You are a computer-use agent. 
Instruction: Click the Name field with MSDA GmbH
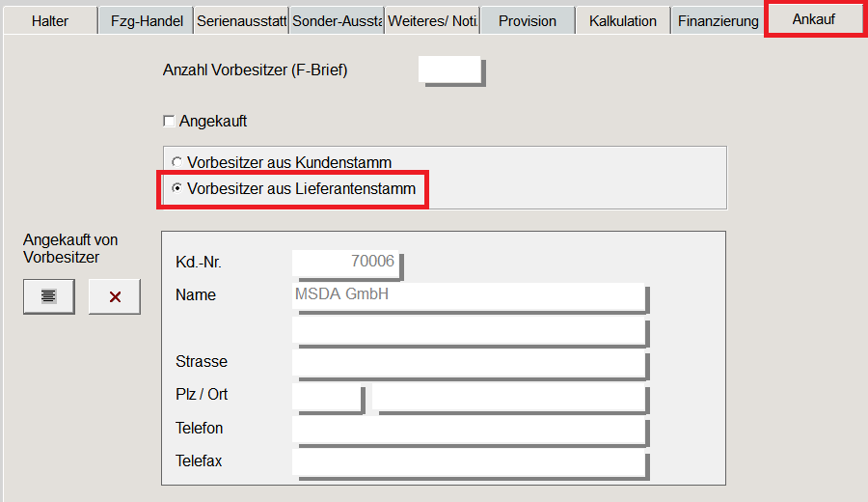point(468,295)
